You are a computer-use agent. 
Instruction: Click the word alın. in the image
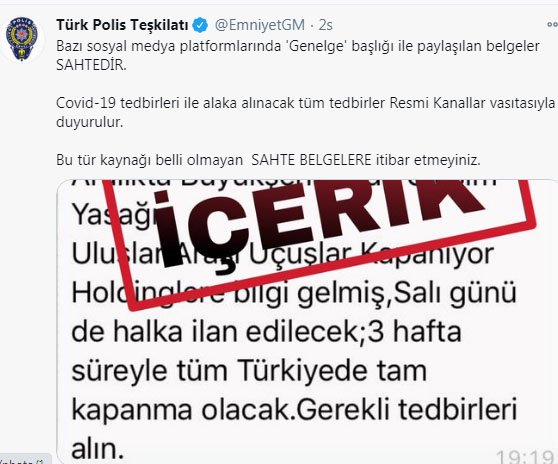pyautogui.click(x=98, y=448)
